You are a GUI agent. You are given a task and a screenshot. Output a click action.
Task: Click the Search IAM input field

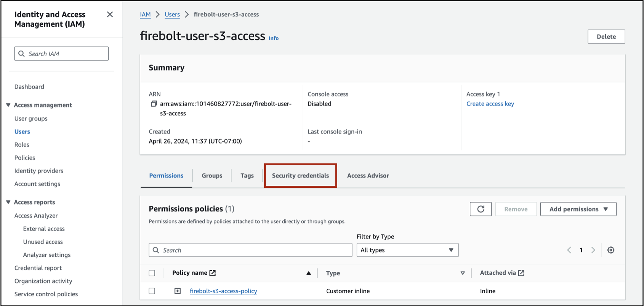[61, 54]
